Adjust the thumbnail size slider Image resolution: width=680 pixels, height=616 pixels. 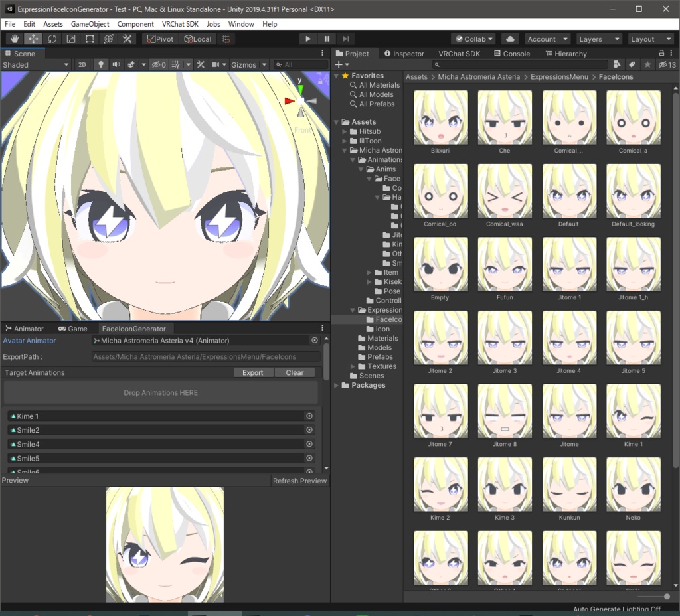click(x=667, y=597)
